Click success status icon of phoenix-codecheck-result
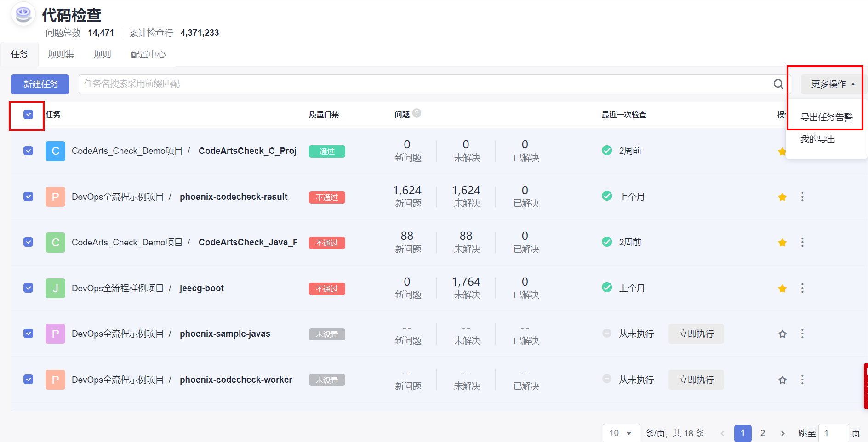868x442 pixels. click(607, 196)
